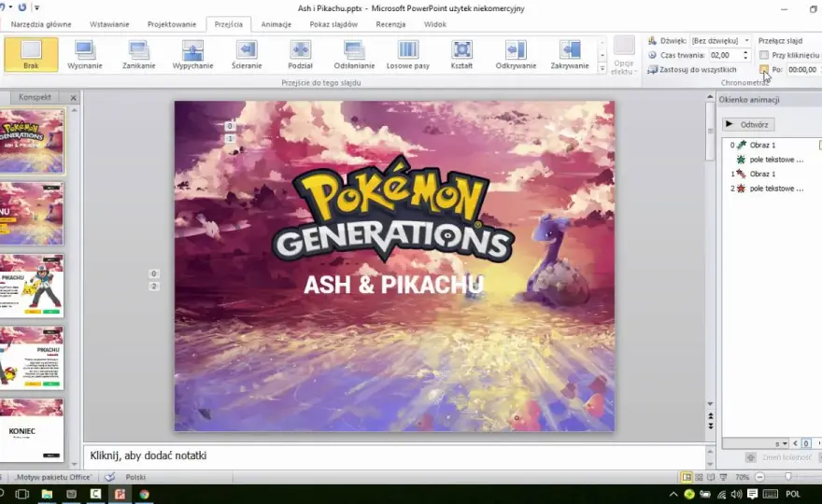Select the Ścieranie transition

click(247, 54)
